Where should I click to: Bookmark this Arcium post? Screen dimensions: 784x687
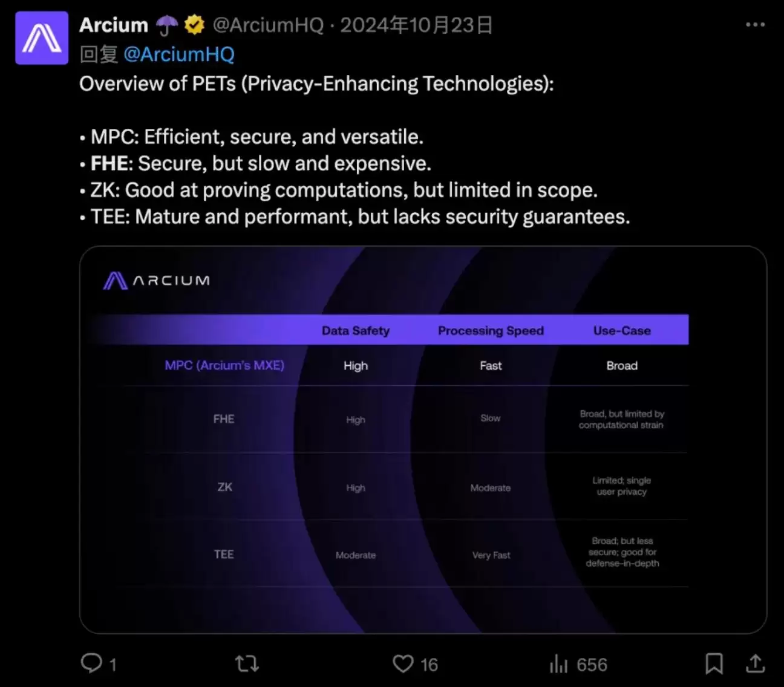click(714, 664)
